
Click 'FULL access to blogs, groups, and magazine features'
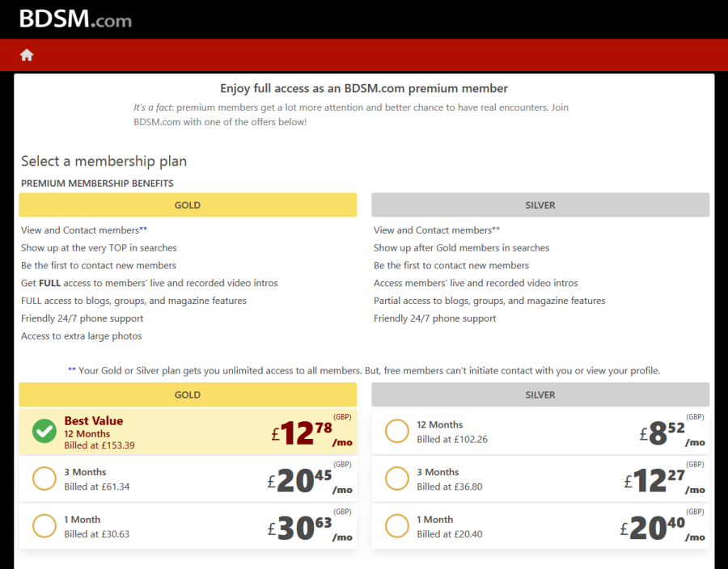click(133, 301)
